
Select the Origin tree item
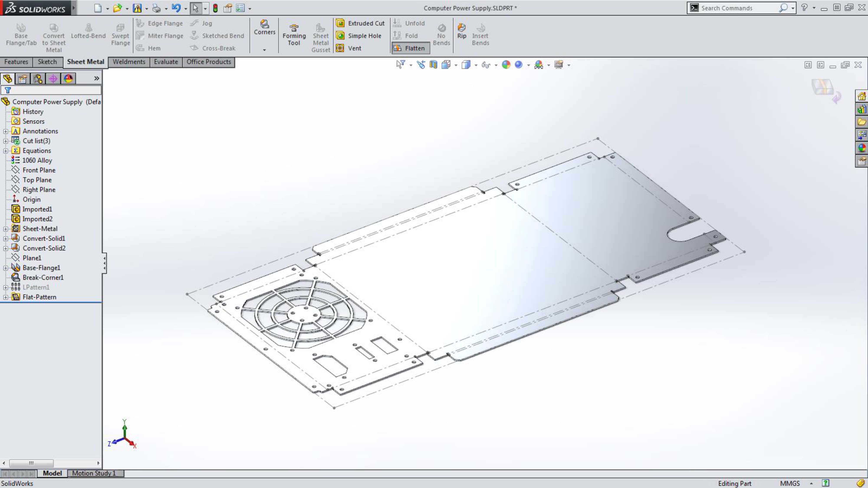31,200
